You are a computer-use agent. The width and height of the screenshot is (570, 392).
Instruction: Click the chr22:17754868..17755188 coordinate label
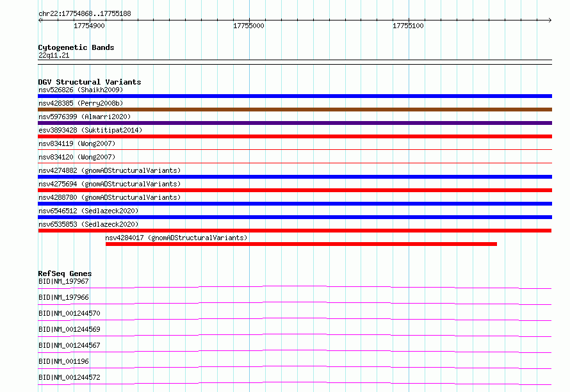[x=85, y=14]
